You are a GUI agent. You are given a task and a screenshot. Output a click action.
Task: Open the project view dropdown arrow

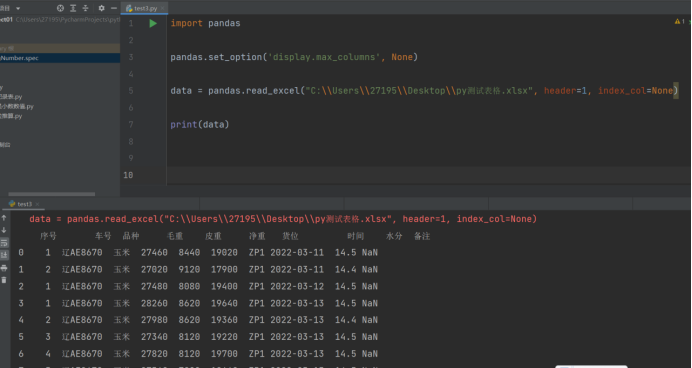tap(18, 8)
